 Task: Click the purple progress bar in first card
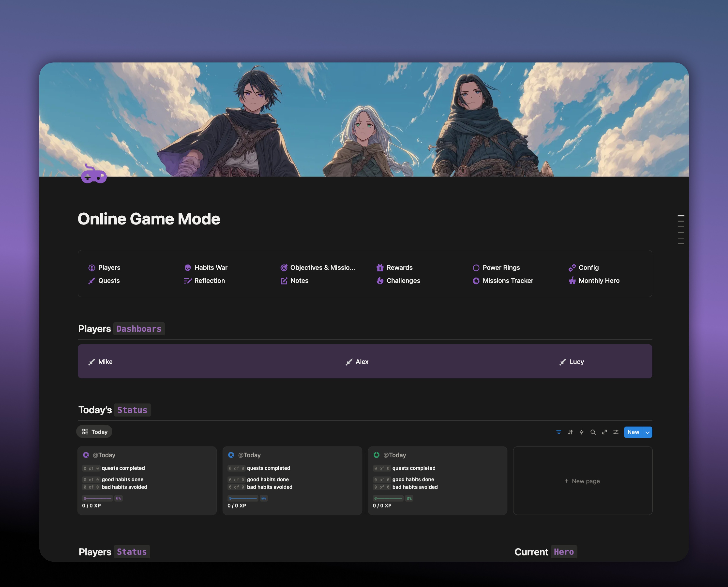point(97,498)
